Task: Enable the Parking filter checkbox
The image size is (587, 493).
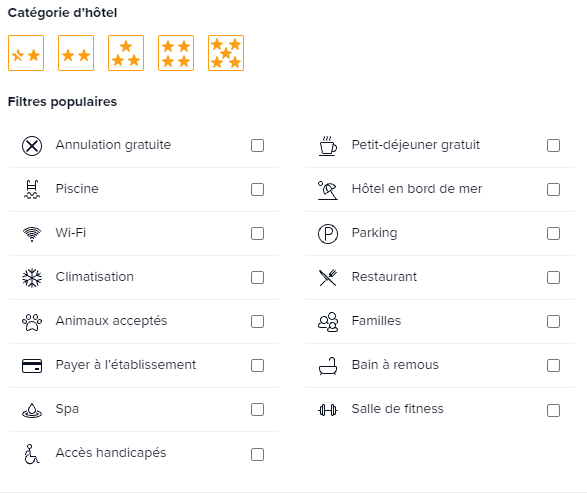Action: (553, 233)
